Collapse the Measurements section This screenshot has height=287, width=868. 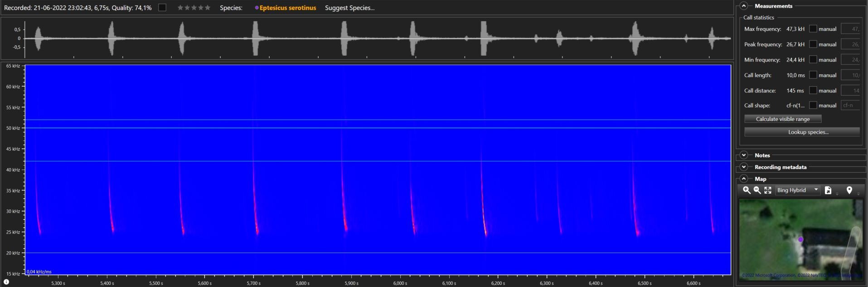pyautogui.click(x=744, y=6)
